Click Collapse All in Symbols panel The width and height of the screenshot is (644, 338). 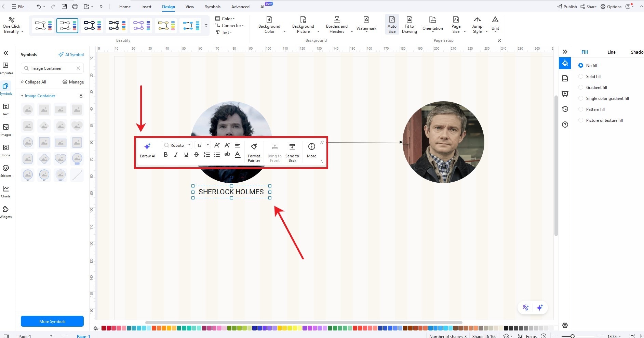click(33, 82)
